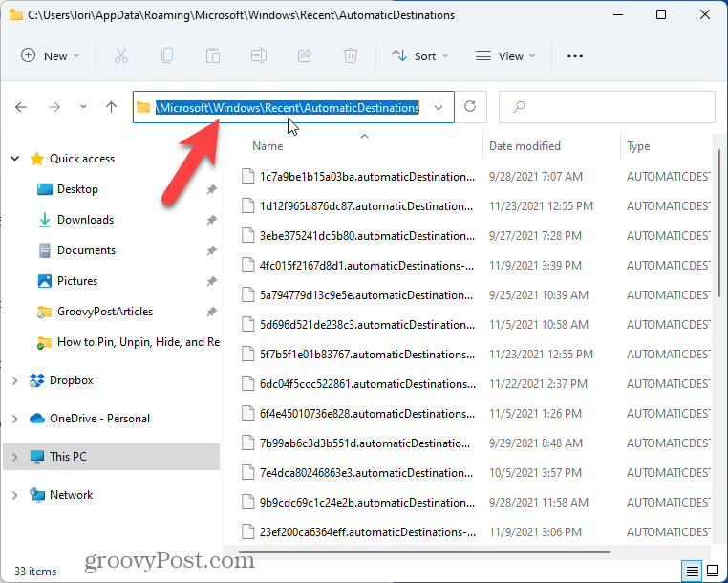Refresh the folder view
Viewport: 728px width, 583px height.
(470, 106)
